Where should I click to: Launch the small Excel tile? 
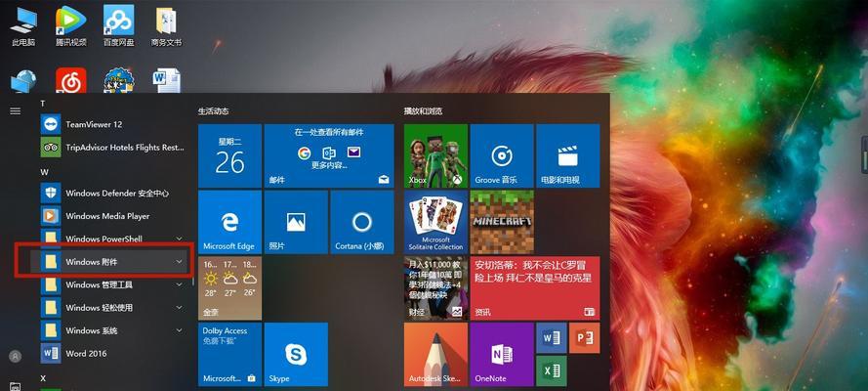tap(551, 371)
